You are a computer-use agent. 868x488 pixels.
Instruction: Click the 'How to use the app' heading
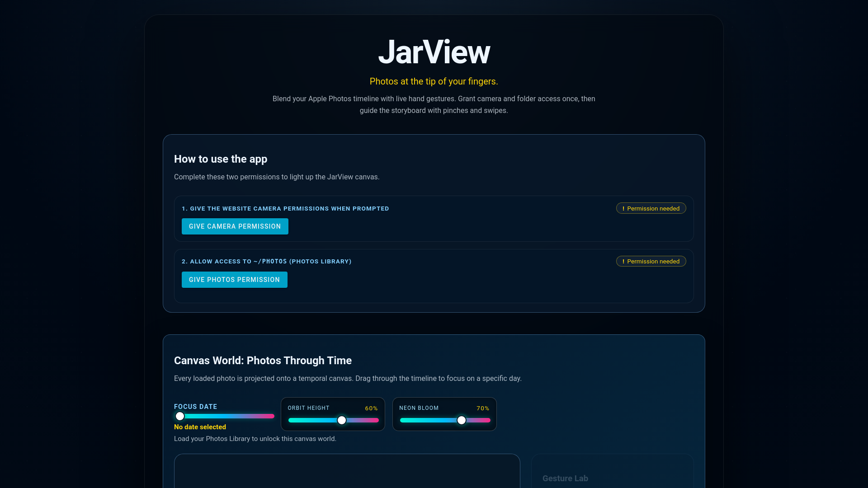click(221, 159)
